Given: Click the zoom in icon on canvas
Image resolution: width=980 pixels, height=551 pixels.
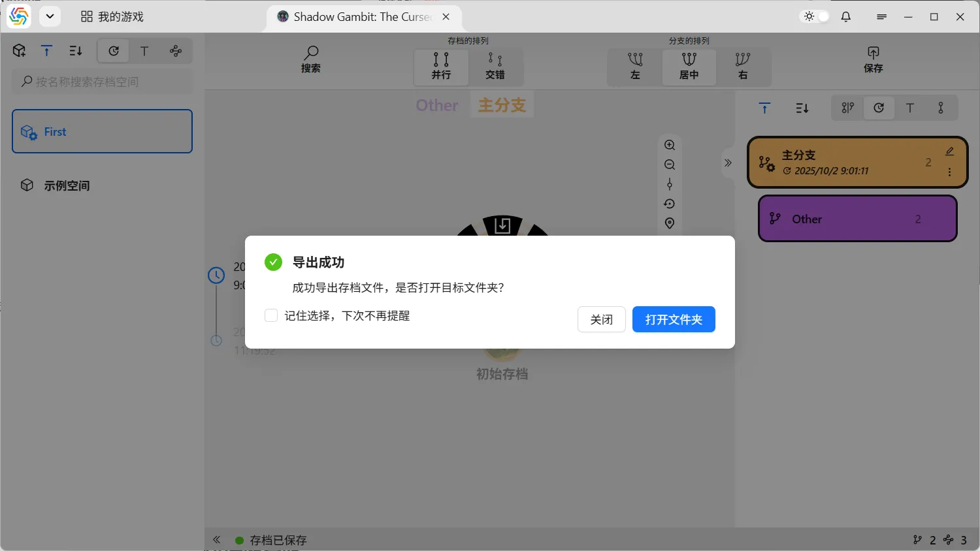Looking at the screenshot, I should pyautogui.click(x=670, y=145).
